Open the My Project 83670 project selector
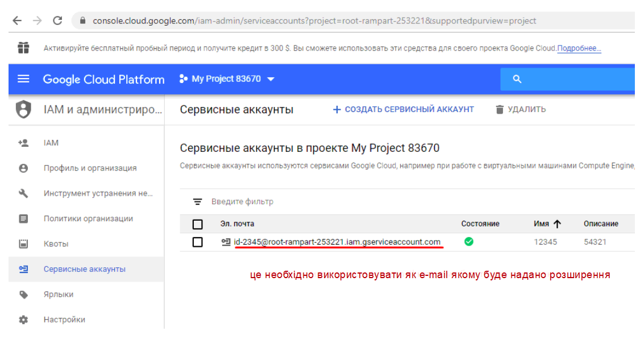644x339 pixels. [227, 79]
